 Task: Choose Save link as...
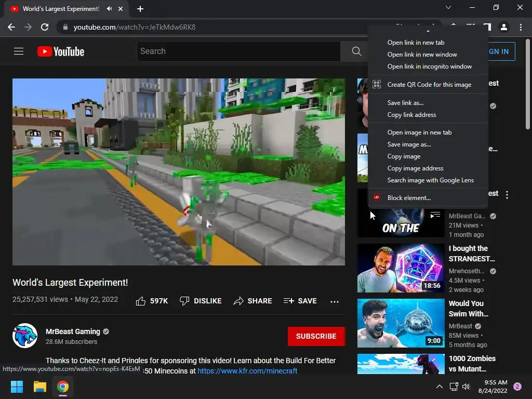(428, 103)
